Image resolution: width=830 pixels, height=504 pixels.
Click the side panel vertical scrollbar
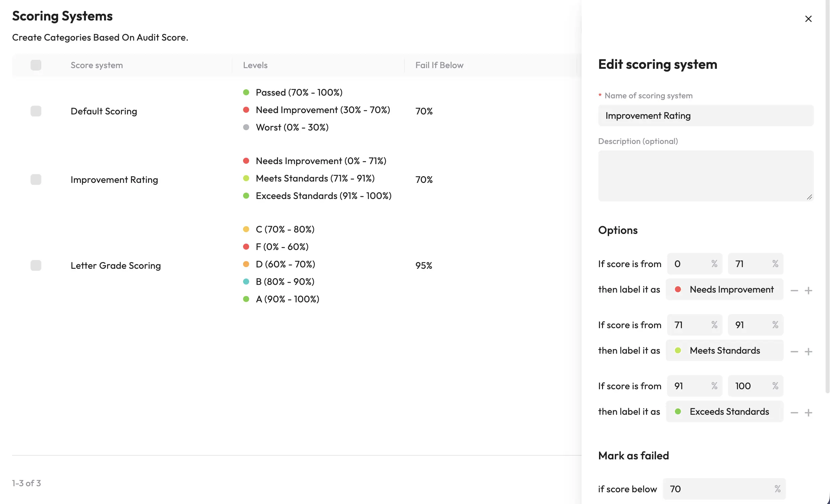[827, 197]
